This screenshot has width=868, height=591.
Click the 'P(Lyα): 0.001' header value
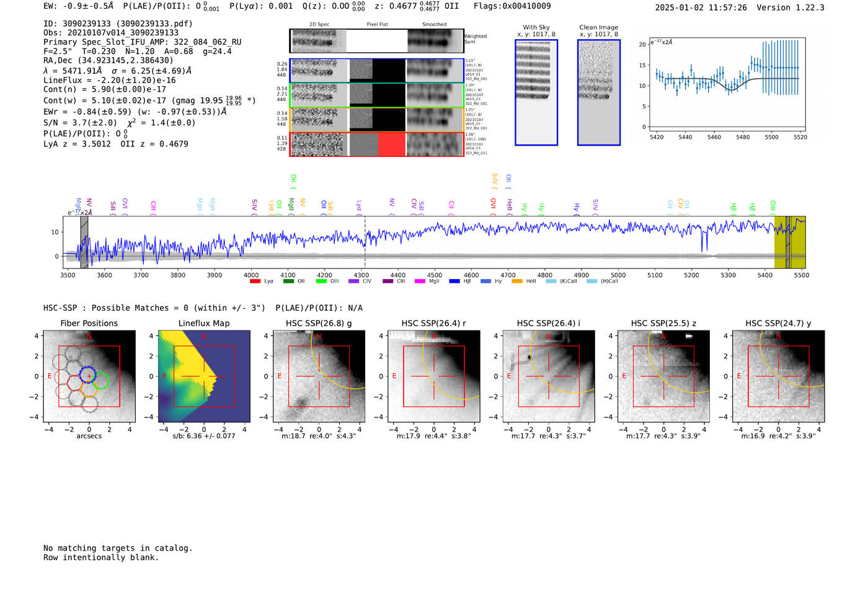[x=261, y=6]
